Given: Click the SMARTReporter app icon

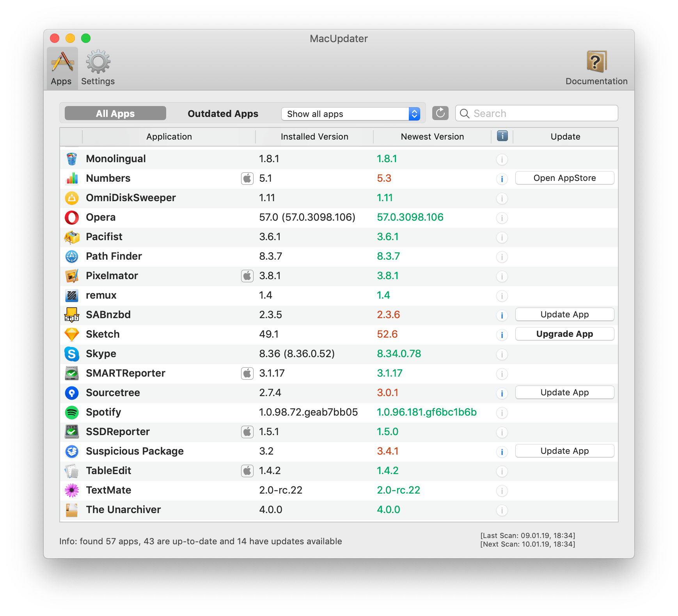Looking at the screenshot, I should tap(72, 373).
